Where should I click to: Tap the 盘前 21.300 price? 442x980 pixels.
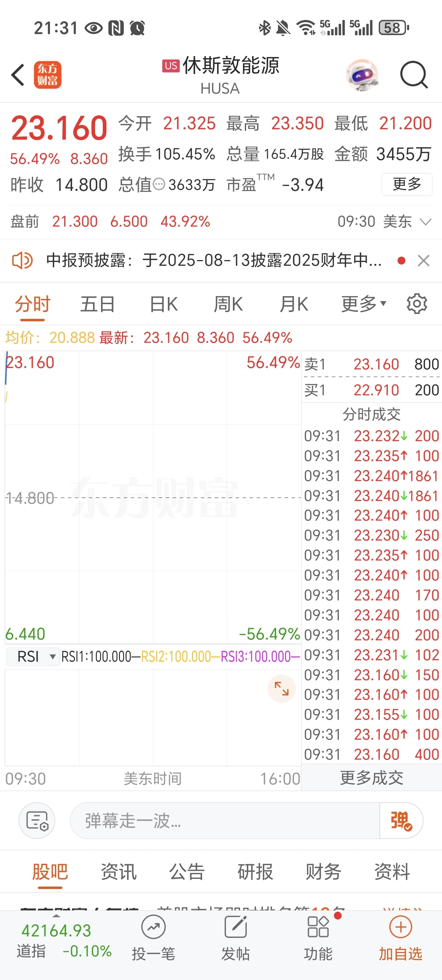[x=75, y=222]
